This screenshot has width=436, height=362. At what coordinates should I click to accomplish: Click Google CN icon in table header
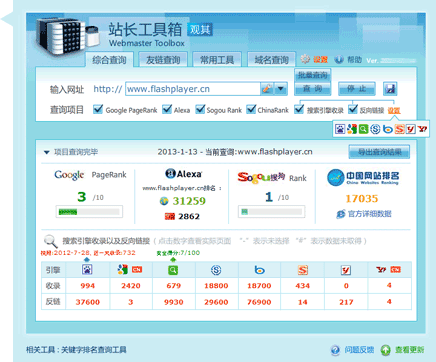pos(130,269)
